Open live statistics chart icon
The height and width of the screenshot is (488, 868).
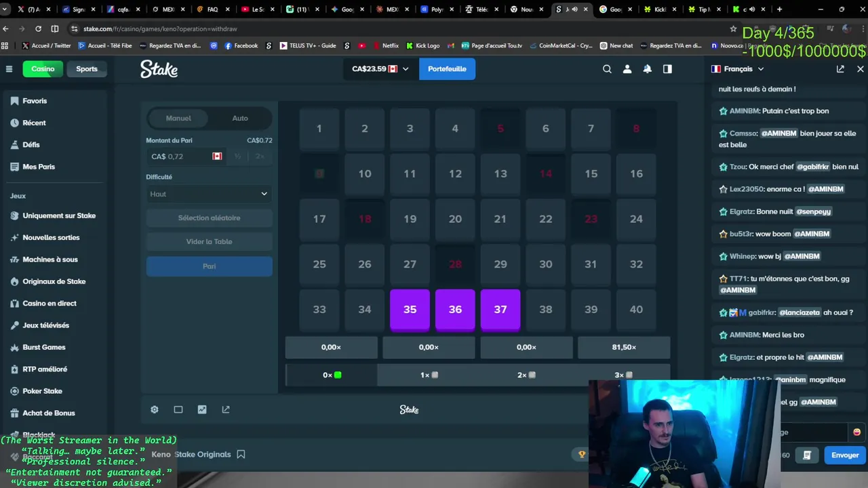tap(202, 409)
